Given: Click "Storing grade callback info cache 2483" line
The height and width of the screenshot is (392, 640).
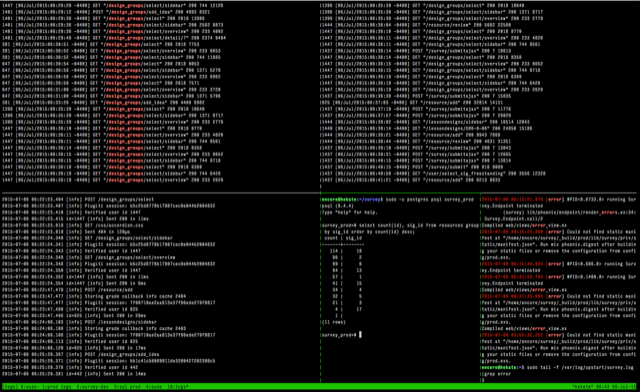Looking at the screenshot, I should 94,329.
